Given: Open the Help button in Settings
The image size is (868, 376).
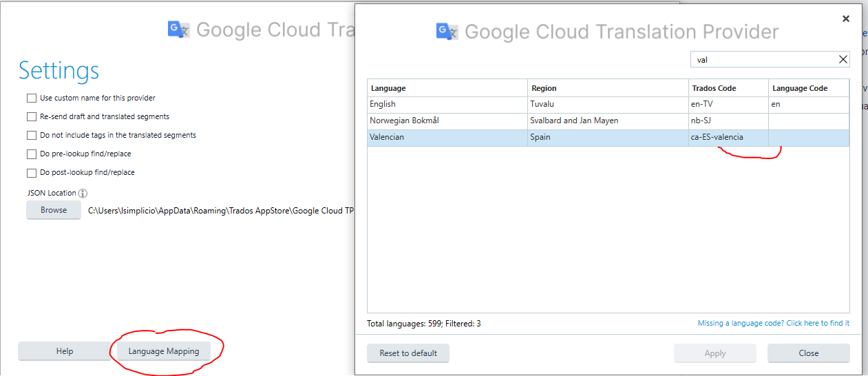Looking at the screenshot, I should (65, 351).
